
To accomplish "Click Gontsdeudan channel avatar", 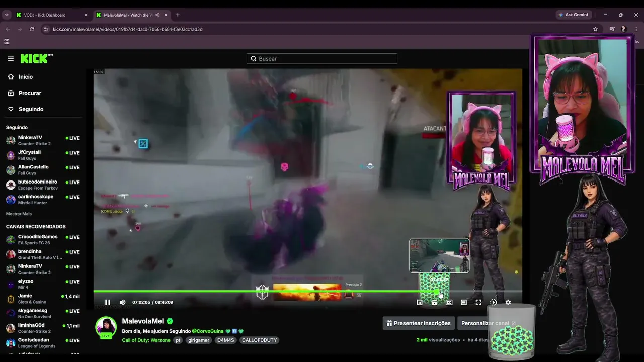I will tap(11, 343).
